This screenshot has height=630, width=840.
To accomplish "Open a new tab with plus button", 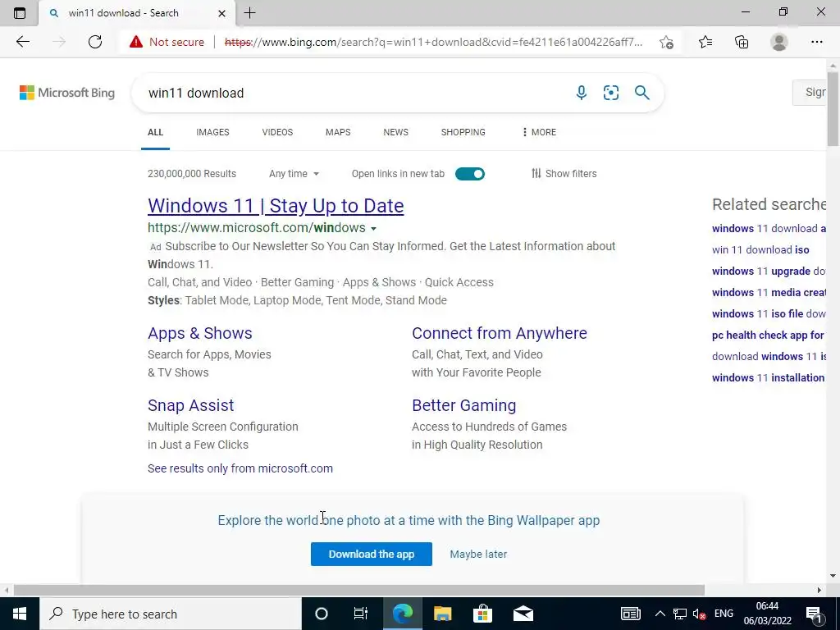I will [x=249, y=13].
